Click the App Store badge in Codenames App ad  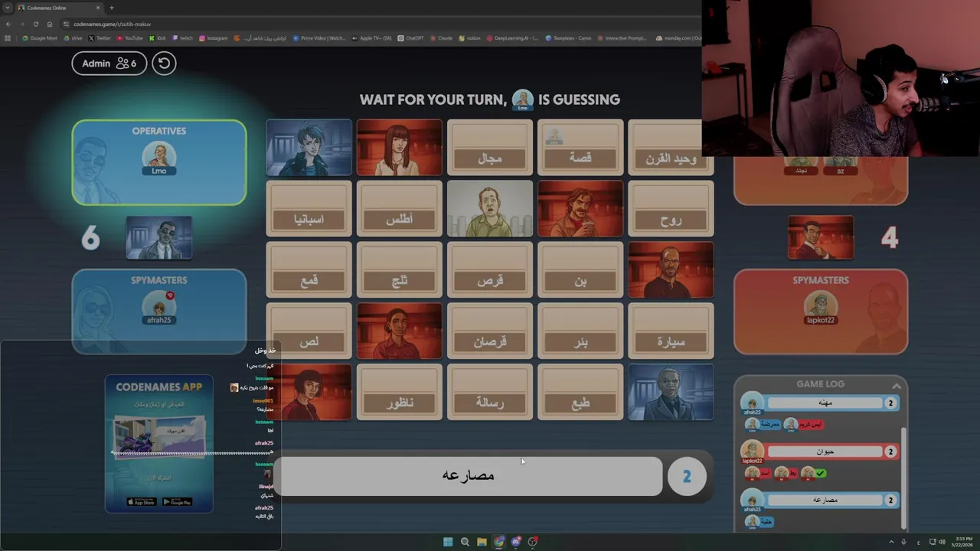click(x=141, y=502)
